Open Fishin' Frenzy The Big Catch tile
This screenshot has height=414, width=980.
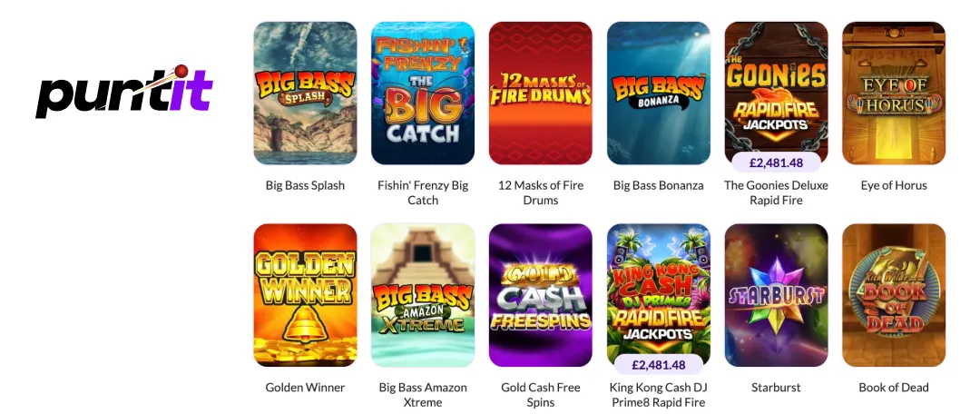point(423,94)
